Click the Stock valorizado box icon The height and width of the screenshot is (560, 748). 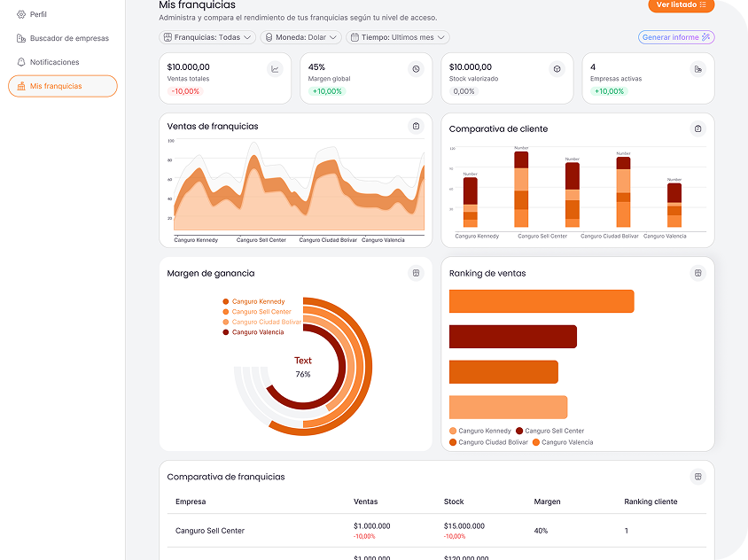pyautogui.click(x=557, y=69)
